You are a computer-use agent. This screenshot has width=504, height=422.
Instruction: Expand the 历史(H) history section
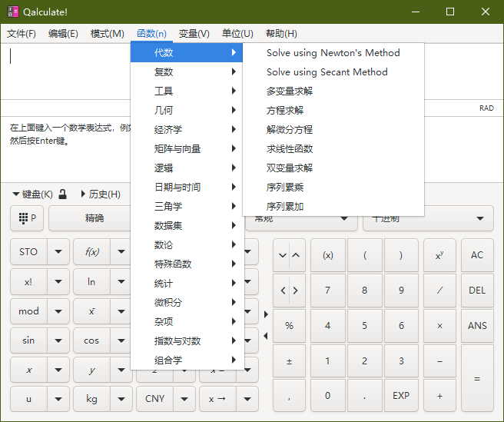pos(101,194)
